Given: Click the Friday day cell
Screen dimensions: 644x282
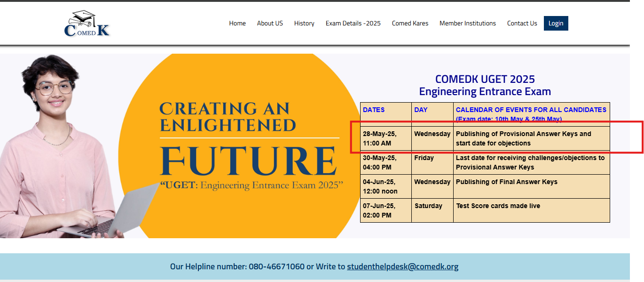Looking at the screenshot, I should click(x=432, y=162).
